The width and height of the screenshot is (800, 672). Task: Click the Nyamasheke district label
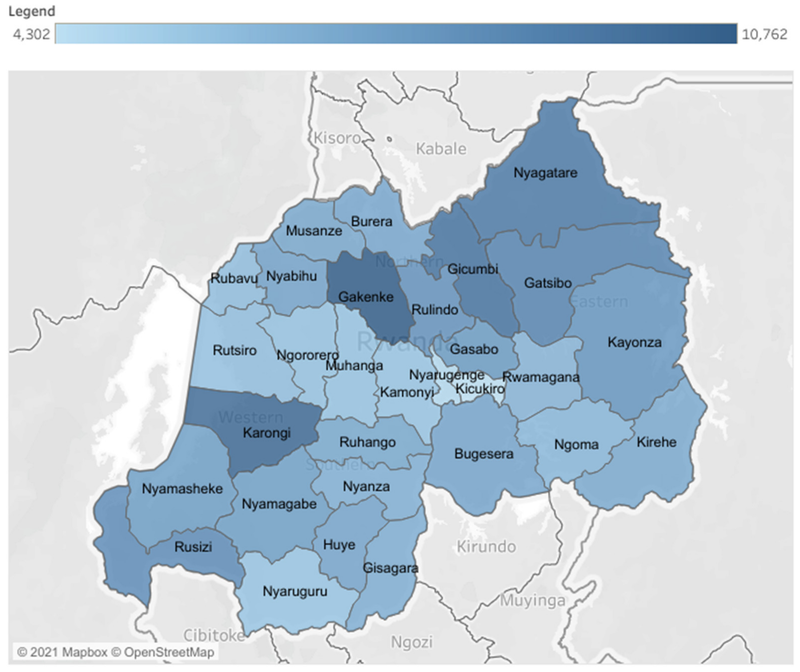tap(182, 489)
